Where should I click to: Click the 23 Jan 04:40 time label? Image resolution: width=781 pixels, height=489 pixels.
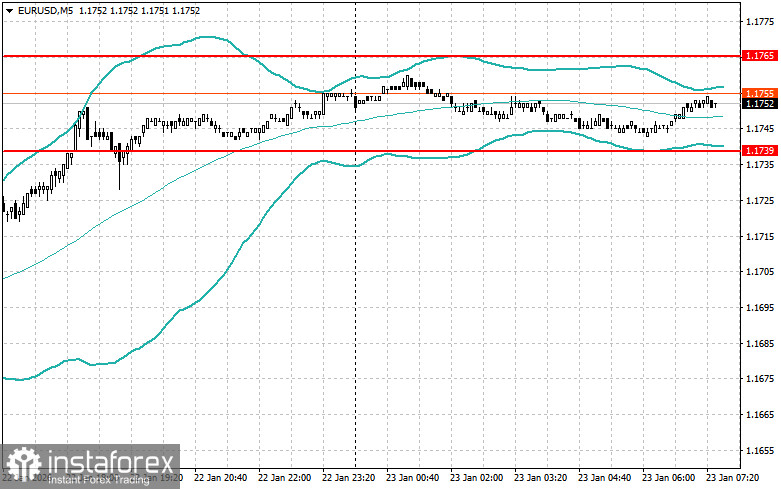[x=604, y=478]
